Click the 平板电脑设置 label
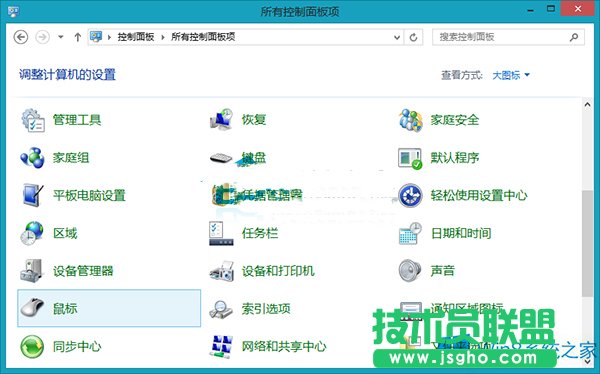Screen dimensions: 600x374 89,195
